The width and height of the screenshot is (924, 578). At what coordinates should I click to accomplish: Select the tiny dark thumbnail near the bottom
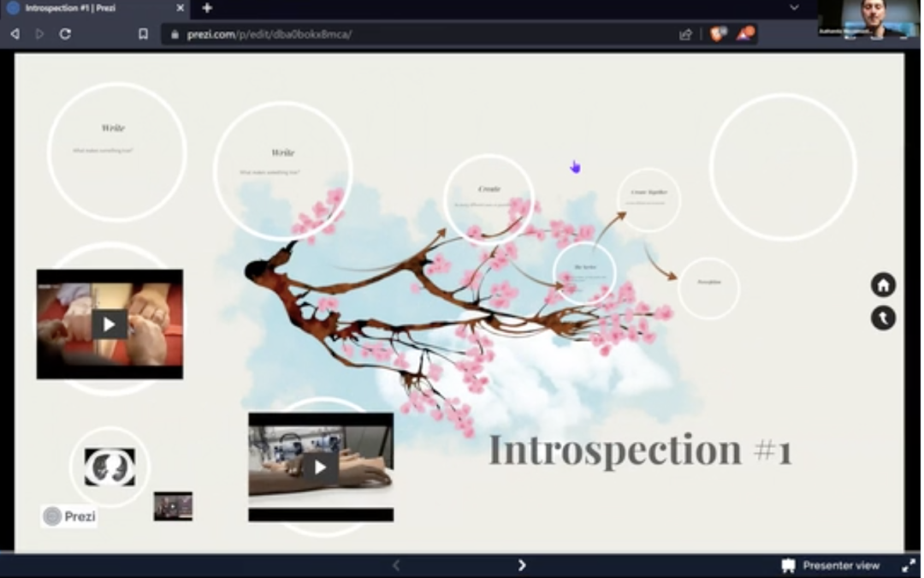[172, 505]
